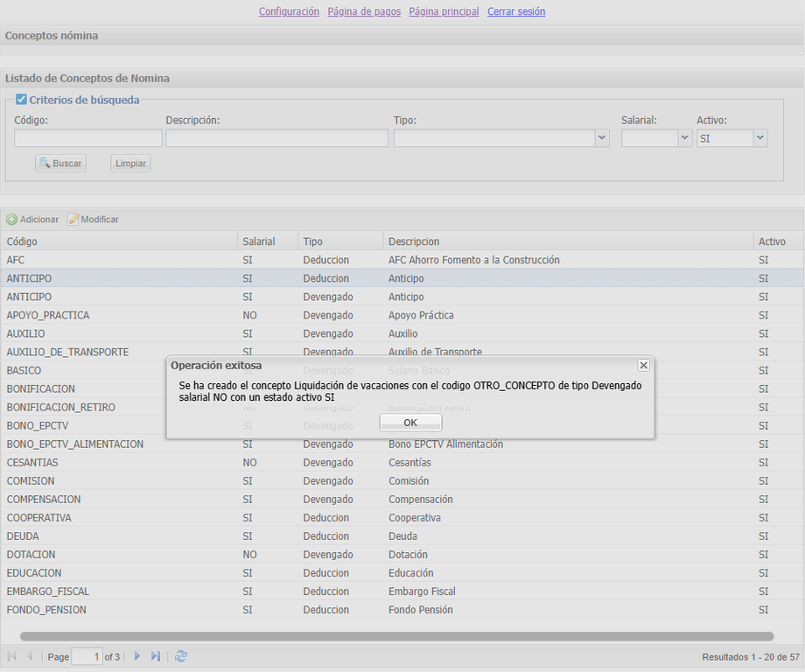Jump to the last results page
This screenshot has width=805, height=672.
tap(156, 656)
